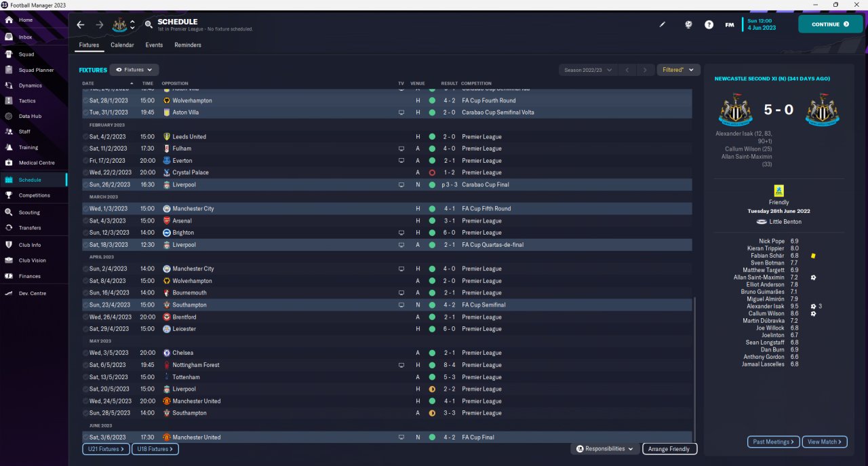
Task: Go to previous season arrow
Action: coord(627,70)
